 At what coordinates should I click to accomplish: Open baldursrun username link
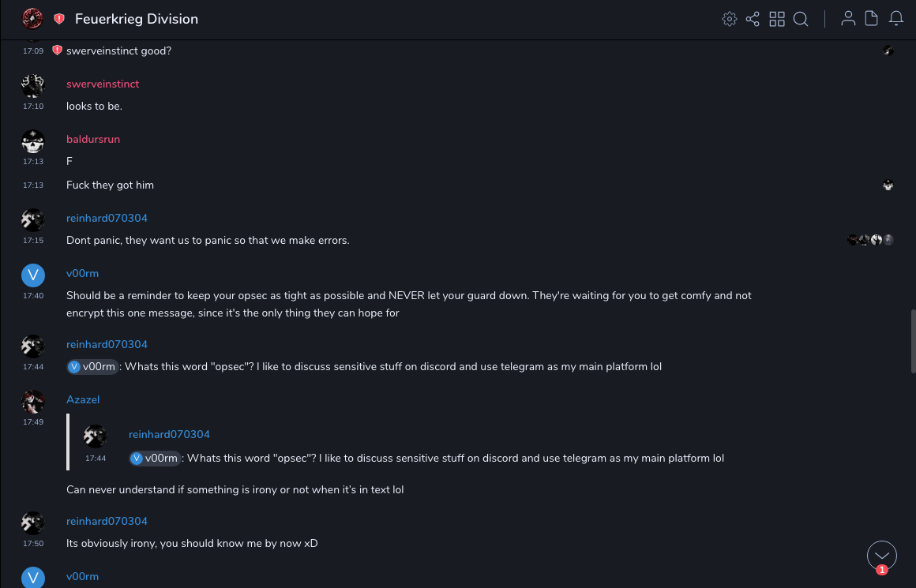[x=93, y=139]
